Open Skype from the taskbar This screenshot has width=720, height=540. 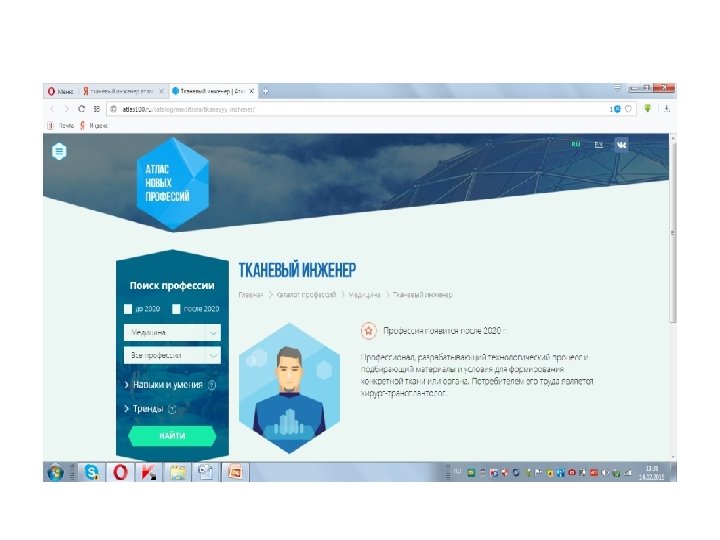tap(92, 472)
